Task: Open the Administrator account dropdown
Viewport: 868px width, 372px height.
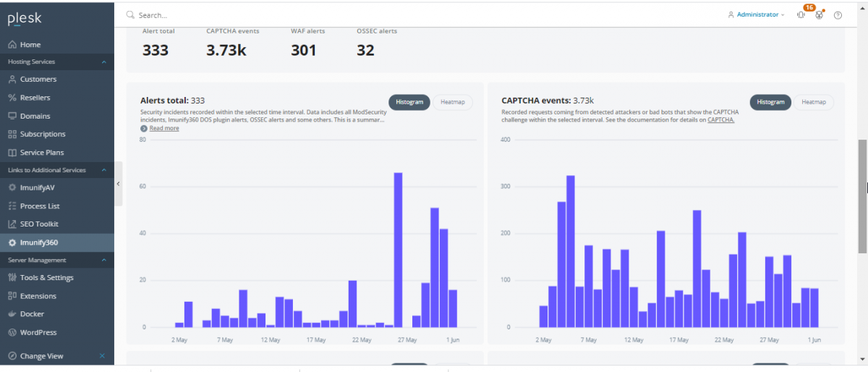Action: (x=756, y=14)
